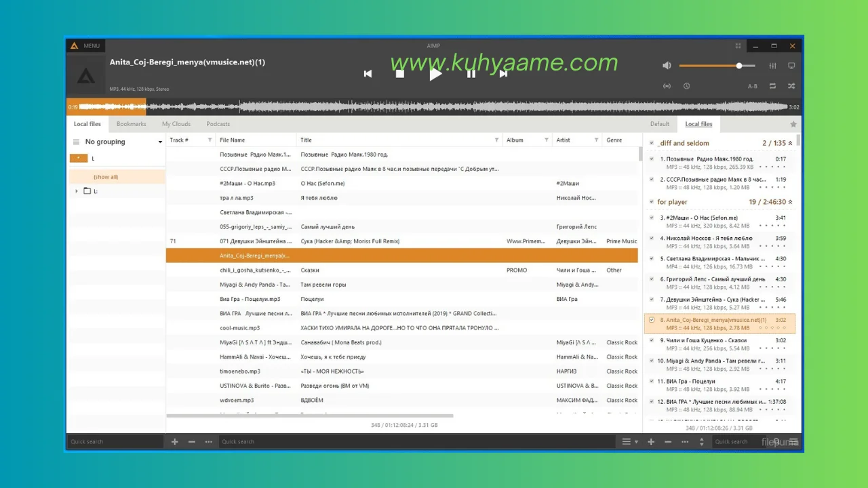Click the AIMP logo icon in title bar

[x=75, y=46]
